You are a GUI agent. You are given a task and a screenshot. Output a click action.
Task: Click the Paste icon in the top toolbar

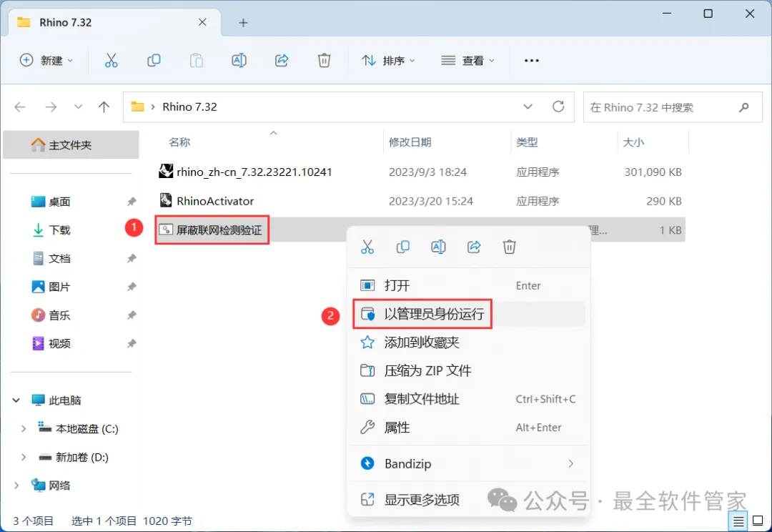click(197, 61)
